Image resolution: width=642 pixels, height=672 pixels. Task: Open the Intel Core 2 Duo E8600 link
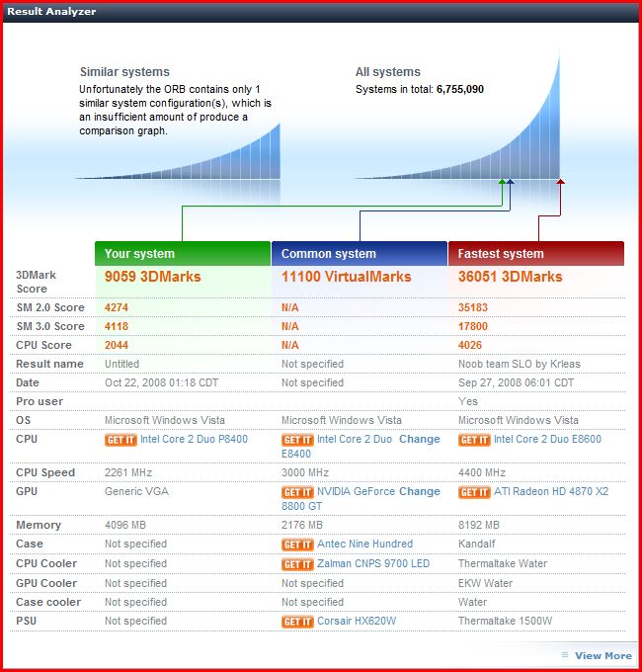(x=547, y=440)
